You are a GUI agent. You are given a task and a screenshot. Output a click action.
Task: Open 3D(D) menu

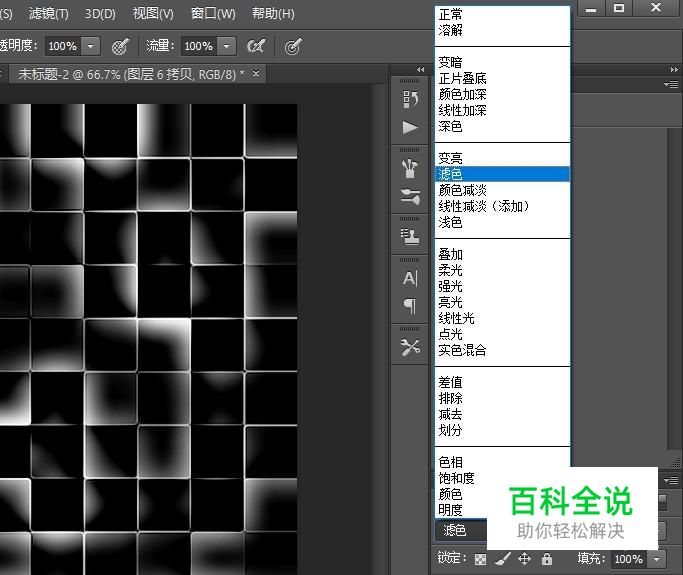[x=100, y=14]
